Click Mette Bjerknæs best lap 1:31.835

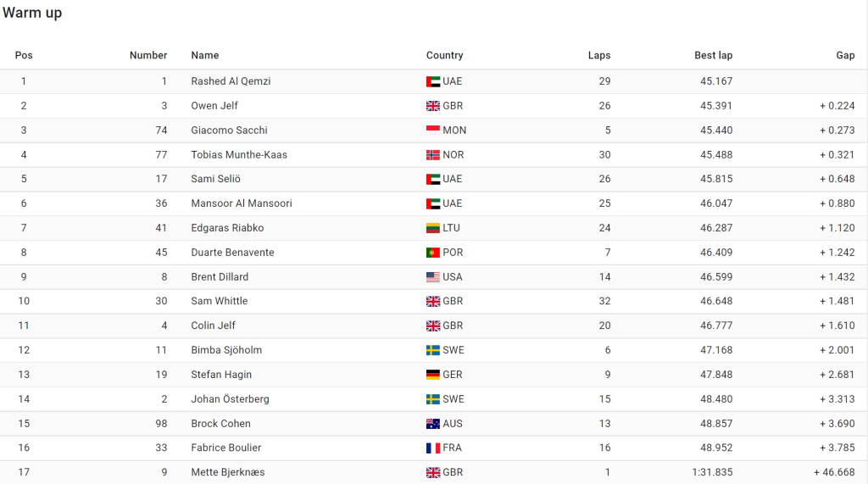tap(712, 472)
